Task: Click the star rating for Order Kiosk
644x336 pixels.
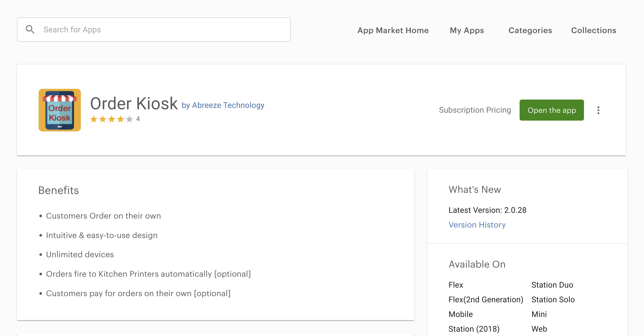Action: (x=112, y=119)
